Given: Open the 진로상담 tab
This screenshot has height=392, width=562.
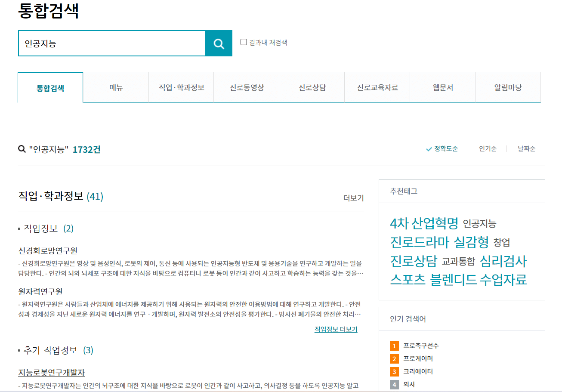Looking at the screenshot, I should coord(312,87).
